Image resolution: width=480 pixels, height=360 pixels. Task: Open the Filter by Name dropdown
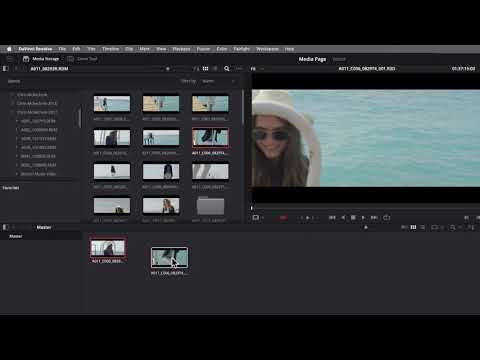[x=218, y=81]
